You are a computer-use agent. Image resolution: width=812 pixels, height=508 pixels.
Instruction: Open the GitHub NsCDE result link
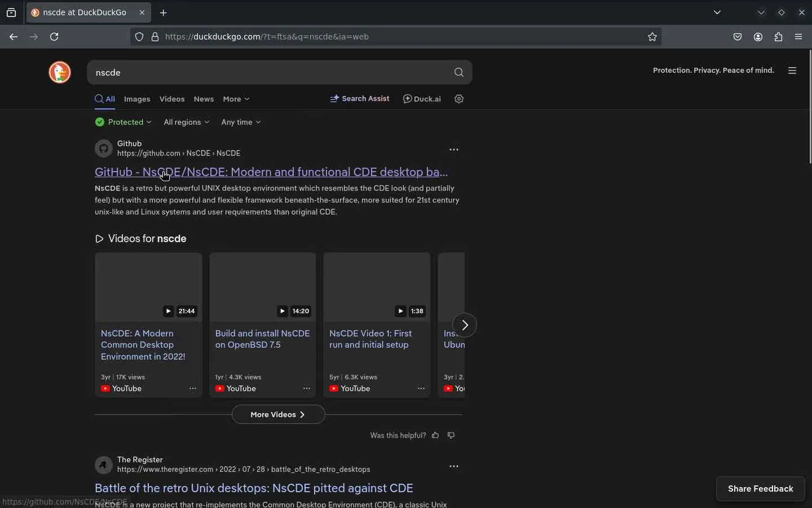pyautogui.click(x=271, y=172)
